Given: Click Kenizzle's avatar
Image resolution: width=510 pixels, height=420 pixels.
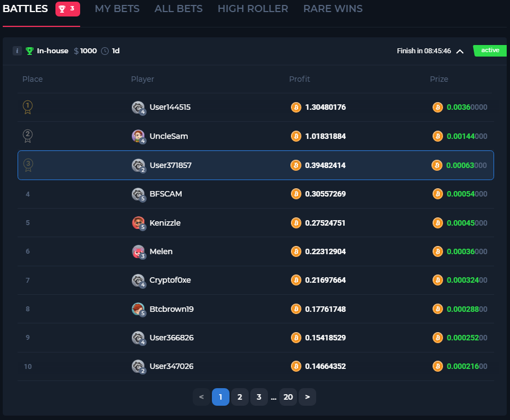Looking at the screenshot, I should [138, 223].
